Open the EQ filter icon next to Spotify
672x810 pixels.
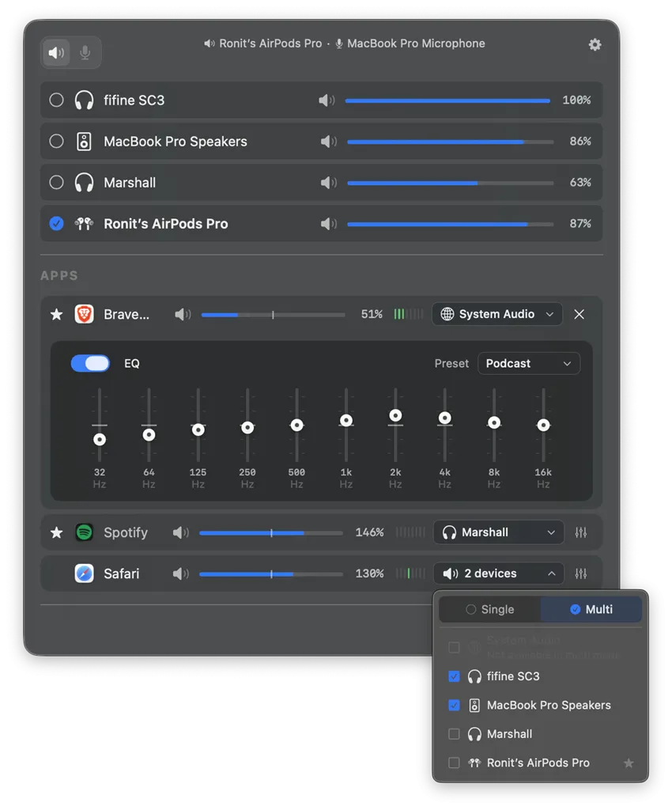[x=581, y=532]
